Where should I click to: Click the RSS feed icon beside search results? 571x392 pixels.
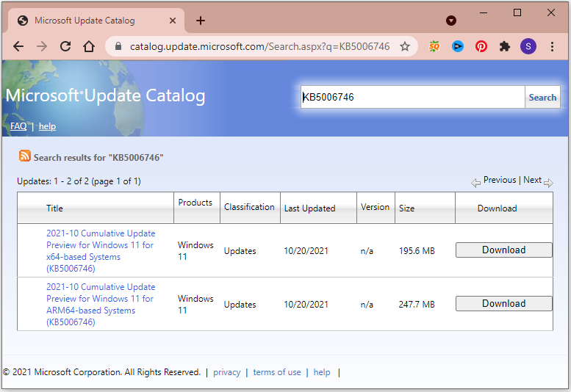click(x=25, y=156)
